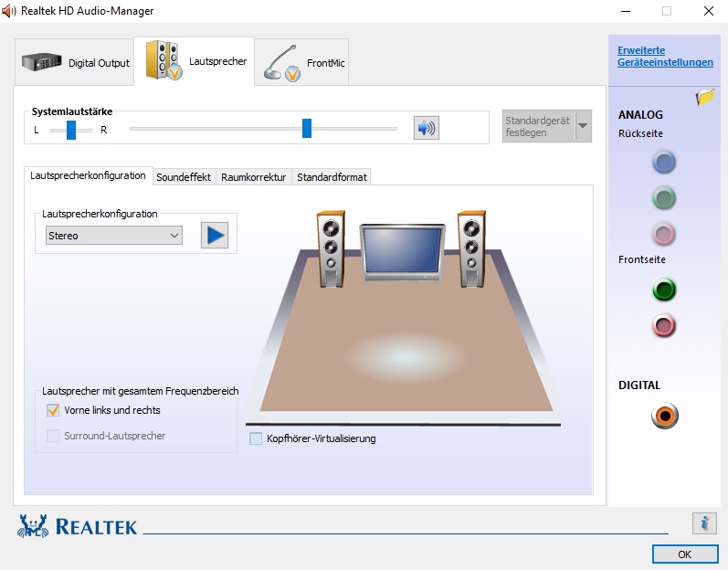Click the 'Systemlautstärke' label

(x=72, y=111)
